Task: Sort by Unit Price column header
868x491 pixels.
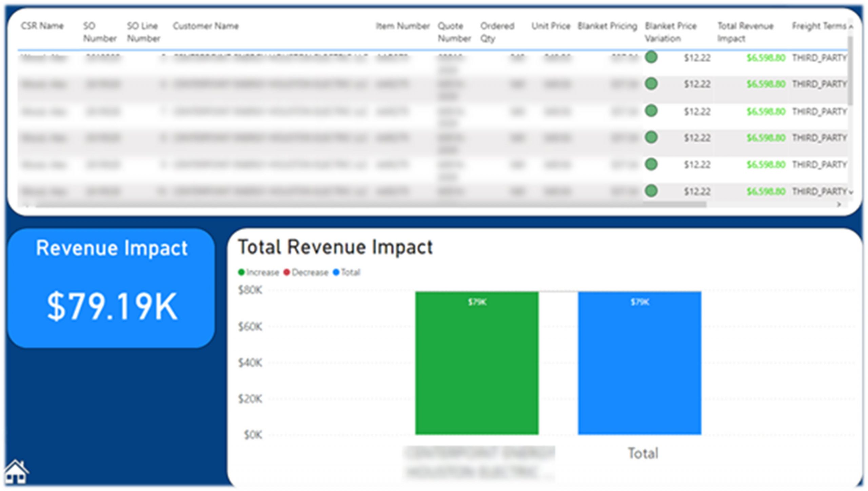Action: coord(551,26)
